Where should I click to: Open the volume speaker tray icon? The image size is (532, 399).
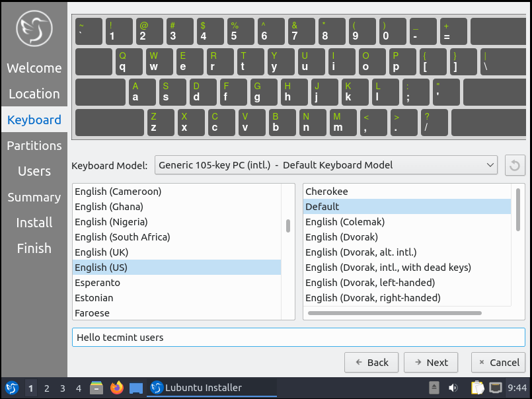pos(453,388)
